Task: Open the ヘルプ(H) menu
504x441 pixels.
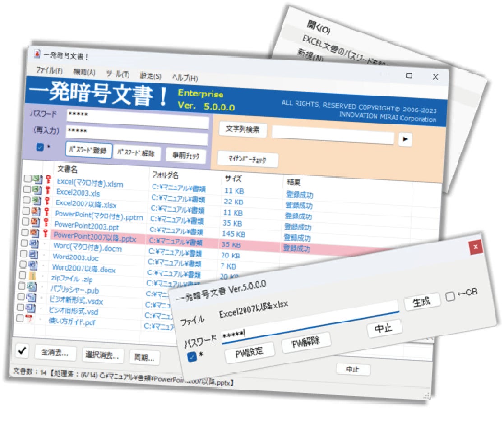Action: (x=185, y=78)
